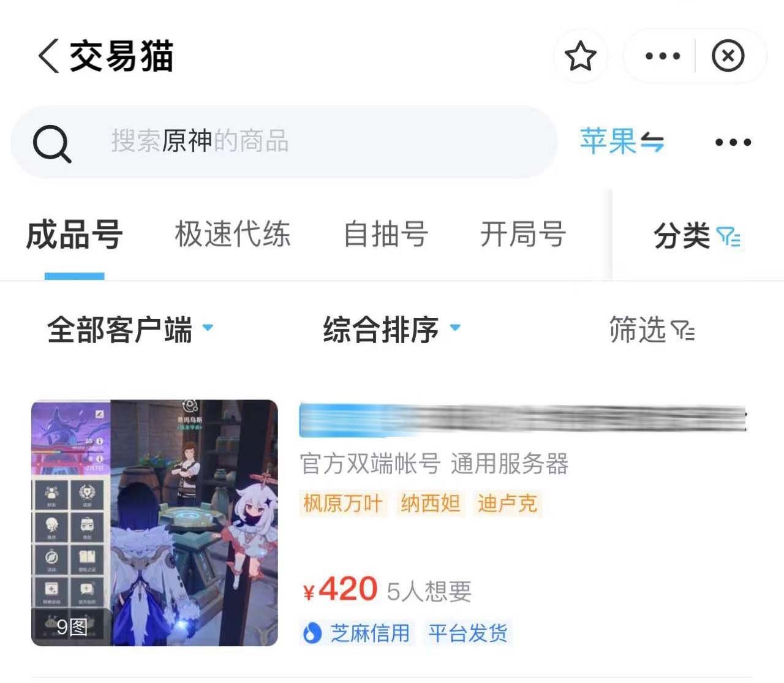
Task: Switch platform using 苹果 toggle
Action: point(622,142)
